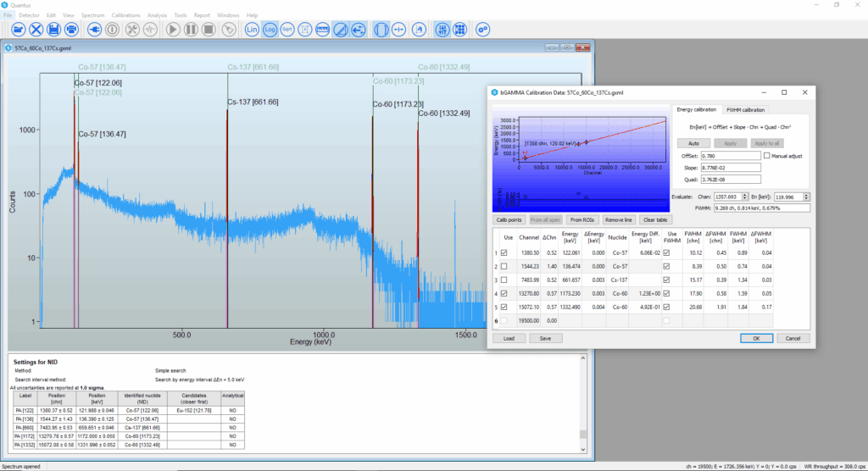Open the Windows menu
The width and height of the screenshot is (868, 471).
point(228,15)
